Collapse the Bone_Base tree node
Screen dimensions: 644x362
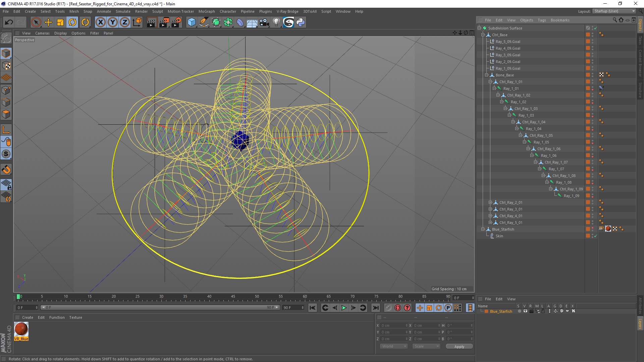(x=487, y=75)
